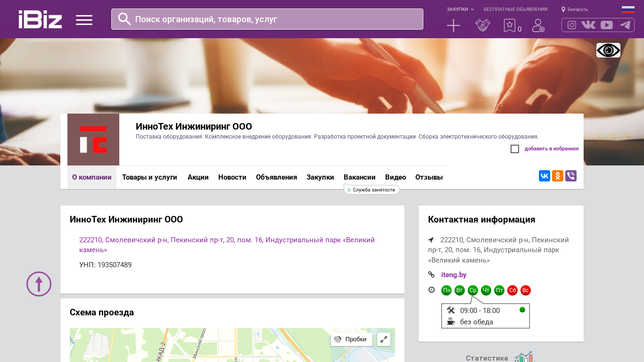Toggle the Пробки traffic layer on the map
Viewport: 644px width, 362px height.
[x=351, y=339]
